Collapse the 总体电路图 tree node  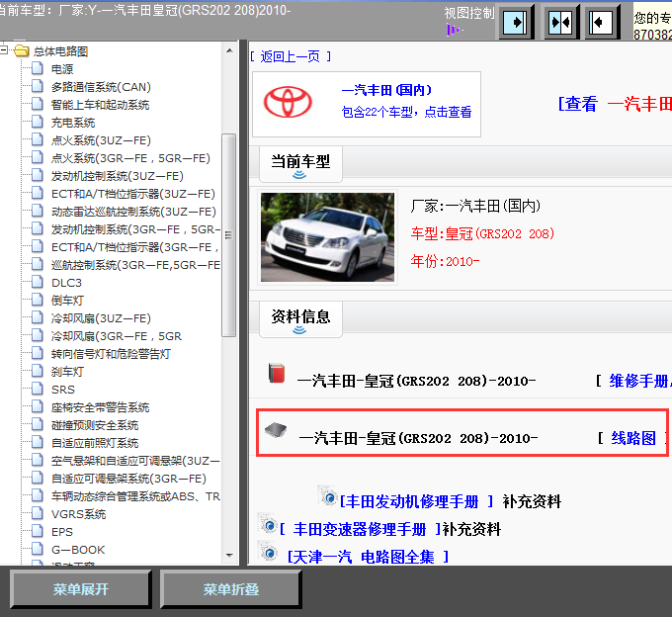[x=4, y=50]
